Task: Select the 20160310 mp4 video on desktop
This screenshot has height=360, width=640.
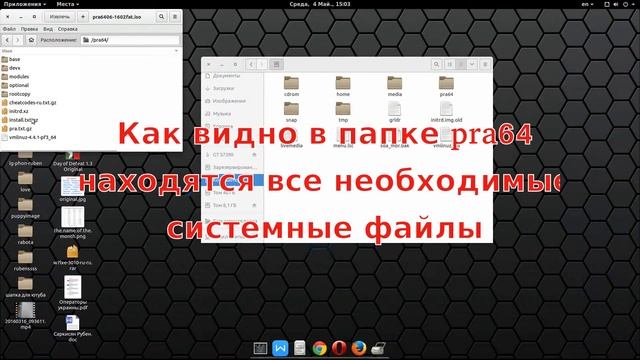Action: point(25,316)
